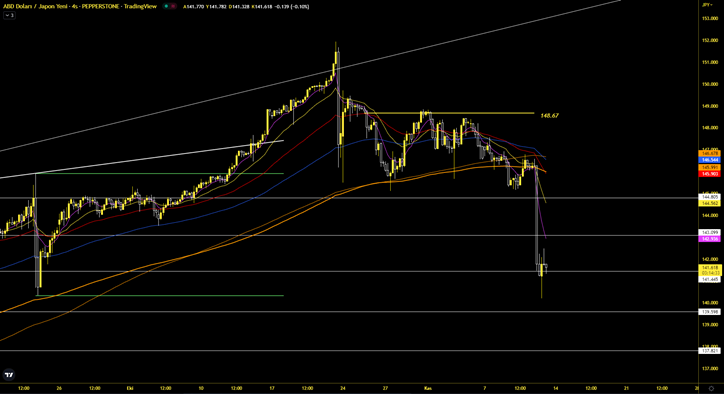Open the JPY currency dropdown
Image resolution: width=724 pixels, height=394 pixels.
point(706,5)
